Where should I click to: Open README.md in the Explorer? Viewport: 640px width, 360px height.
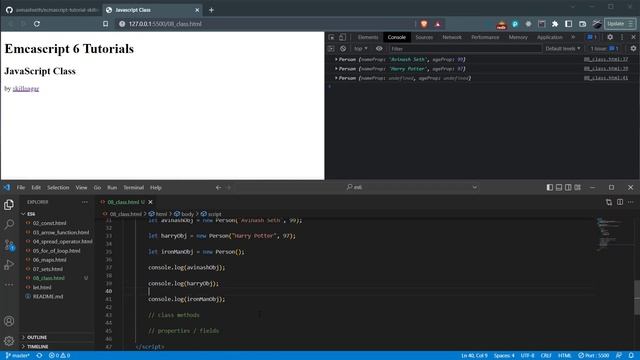(48, 296)
